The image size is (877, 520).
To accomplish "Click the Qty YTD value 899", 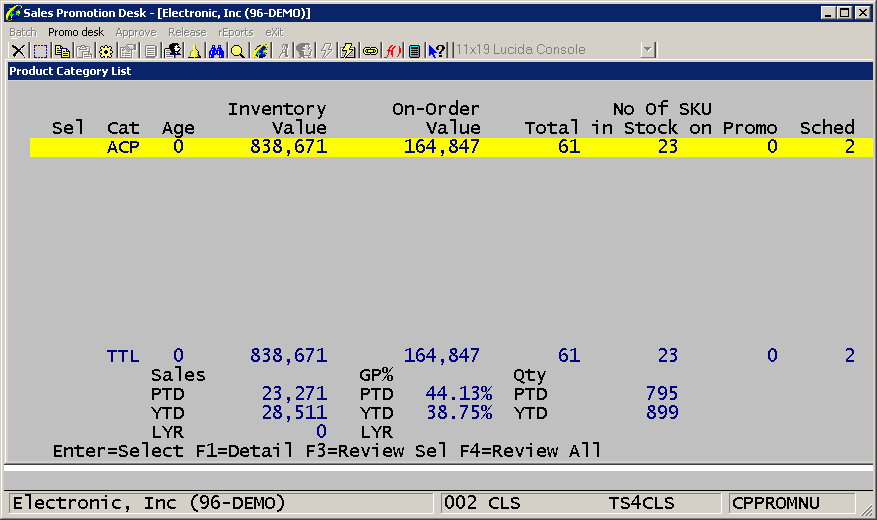I will pyautogui.click(x=662, y=413).
